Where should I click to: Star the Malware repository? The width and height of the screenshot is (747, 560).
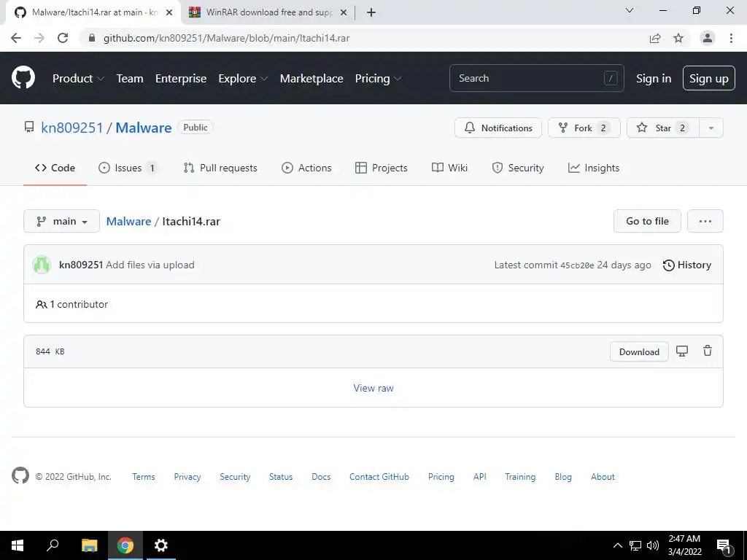(662, 128)
